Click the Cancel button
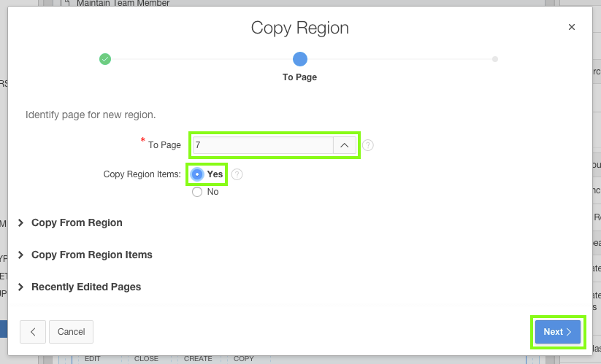The image size is (601, 364). [72, 332]
